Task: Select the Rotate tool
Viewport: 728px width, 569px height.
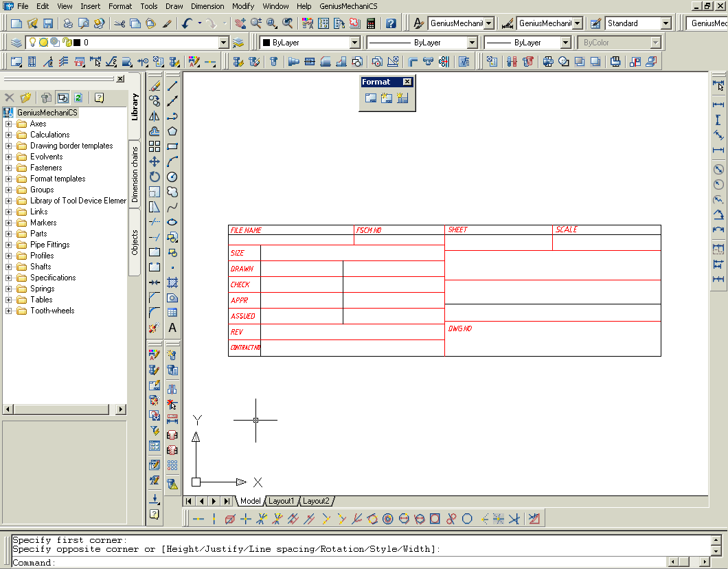Action: 155,177
